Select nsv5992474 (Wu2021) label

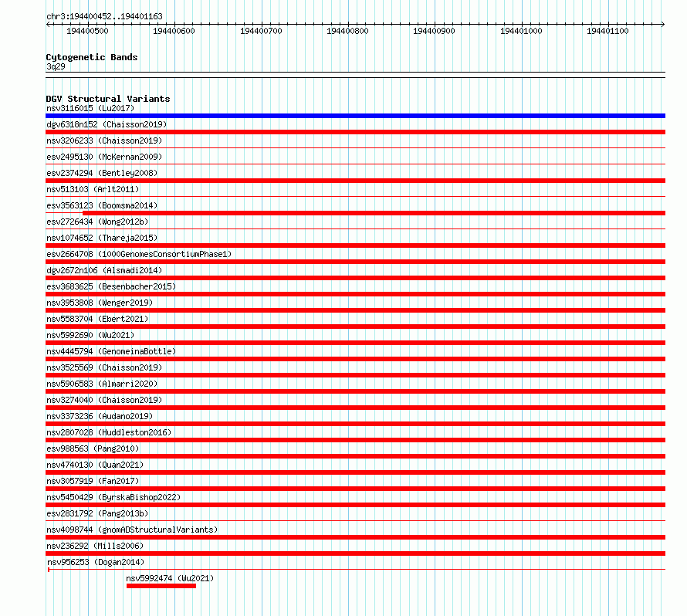click(x=170, y=578)
